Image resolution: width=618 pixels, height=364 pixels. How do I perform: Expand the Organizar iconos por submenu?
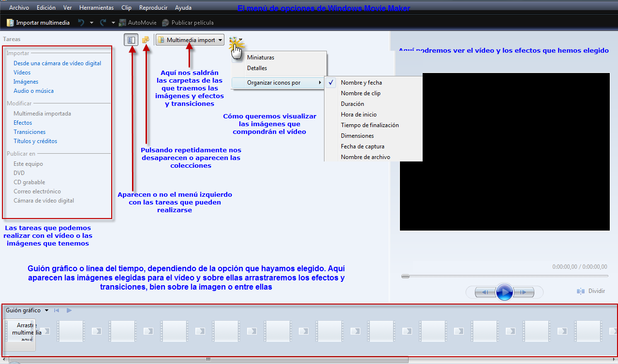coord(278,83)
